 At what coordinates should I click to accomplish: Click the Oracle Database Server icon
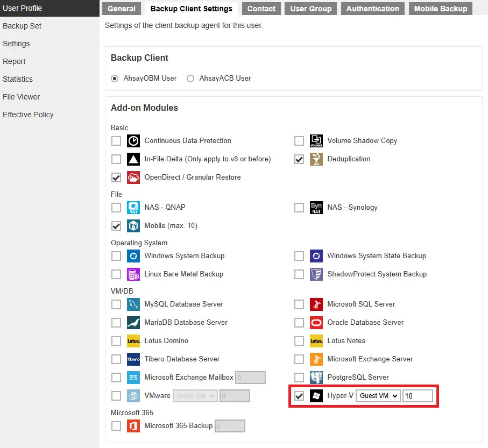tap(316, 323)
